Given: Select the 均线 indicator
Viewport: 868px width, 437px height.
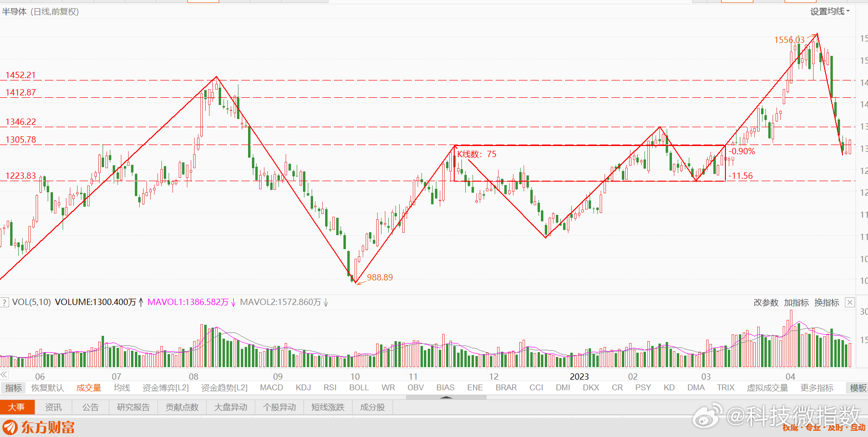Looking at the screenshot, I should (x=122, y=388).
